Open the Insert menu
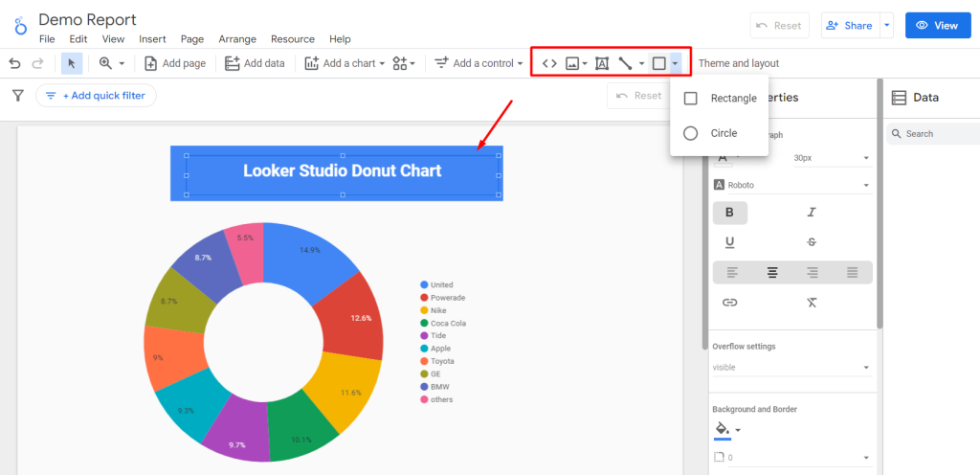This screenshot has width=980, height=475. [x=152, y=38]
